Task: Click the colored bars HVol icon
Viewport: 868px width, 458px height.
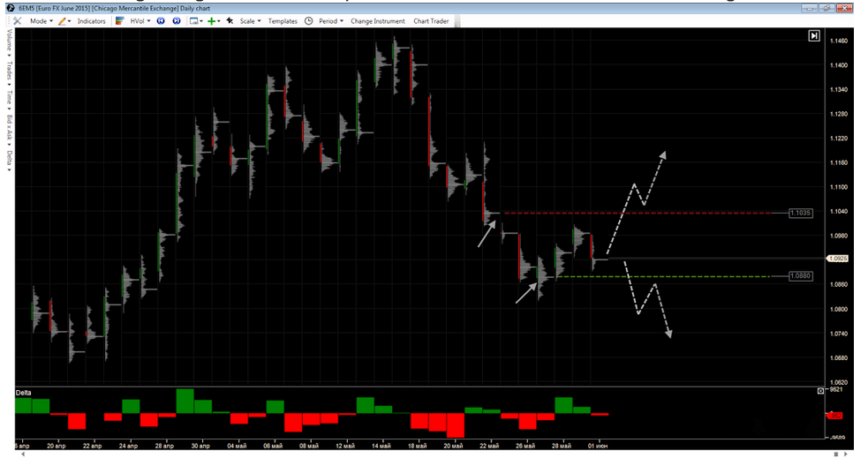Action: (119, 21)
